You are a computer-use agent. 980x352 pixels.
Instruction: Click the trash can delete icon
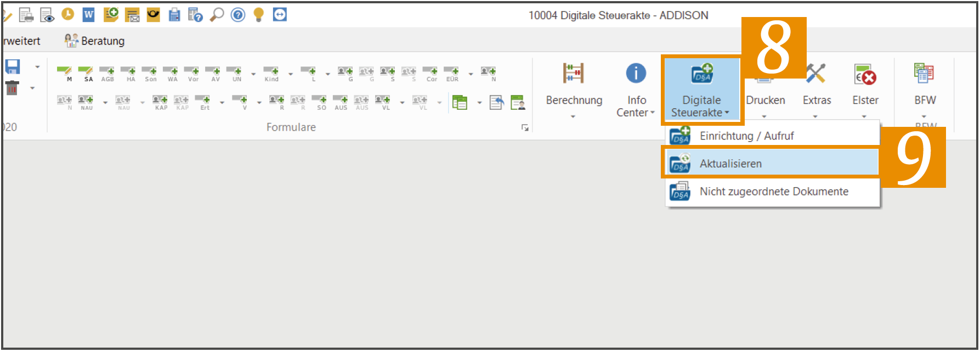pos(12,88)
